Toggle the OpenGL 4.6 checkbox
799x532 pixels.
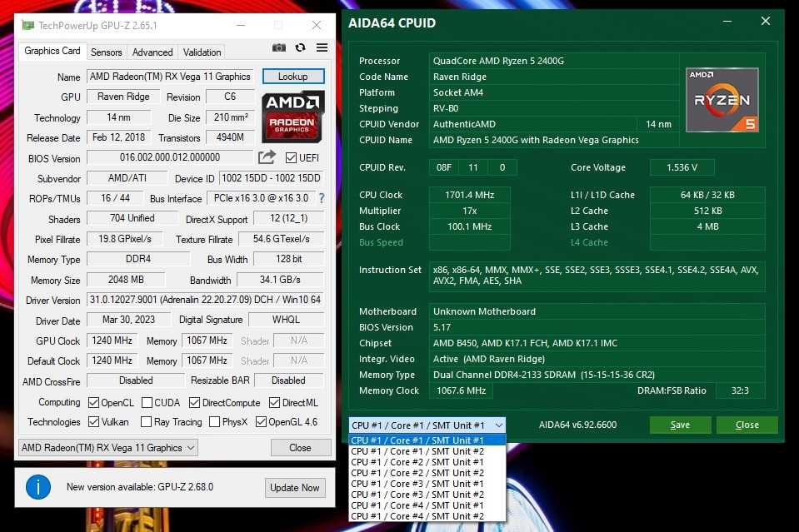(261, 421)
